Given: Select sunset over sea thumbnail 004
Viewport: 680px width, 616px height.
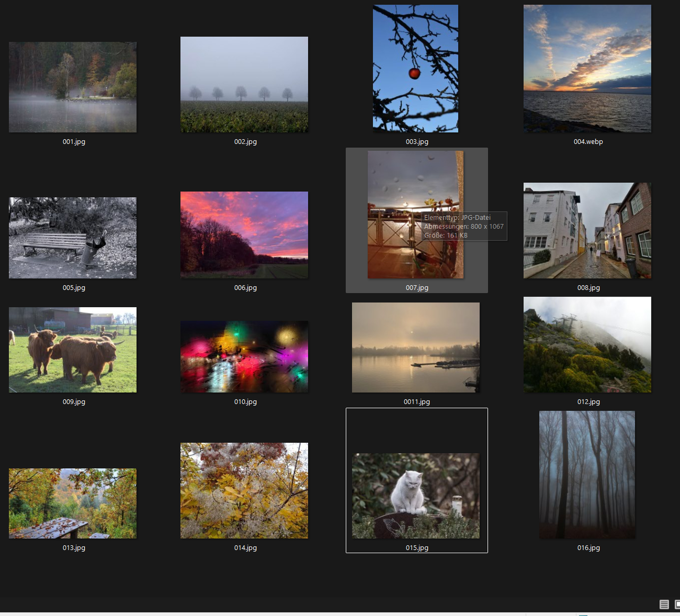Looking at the screenshot, I should tap(588, 69).
